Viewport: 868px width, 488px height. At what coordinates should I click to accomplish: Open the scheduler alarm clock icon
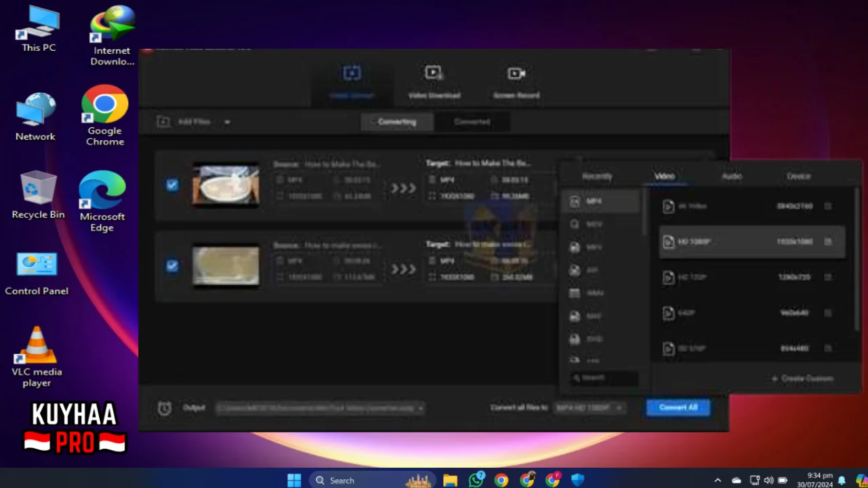(x=164, y=408)
